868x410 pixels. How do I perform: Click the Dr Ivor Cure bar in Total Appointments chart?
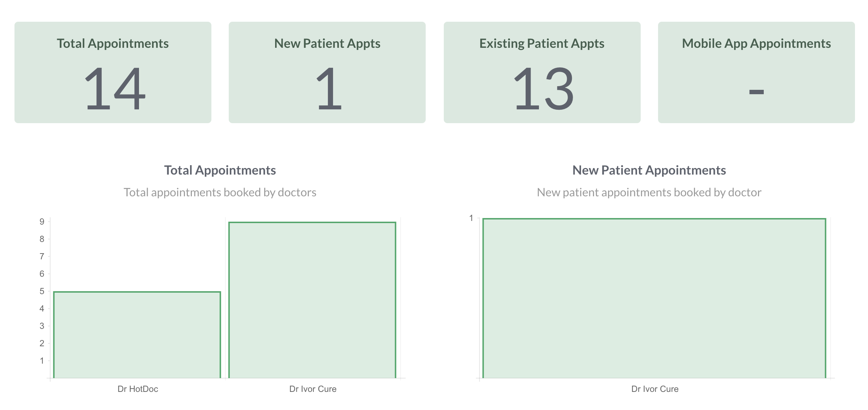click(x=312, y=300)
